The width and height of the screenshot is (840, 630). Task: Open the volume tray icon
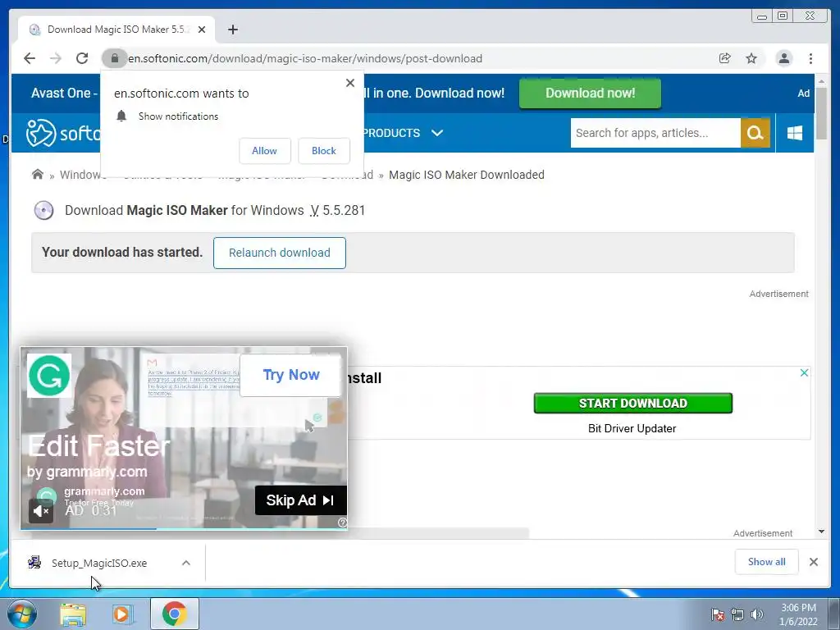(x=756, y=614)
